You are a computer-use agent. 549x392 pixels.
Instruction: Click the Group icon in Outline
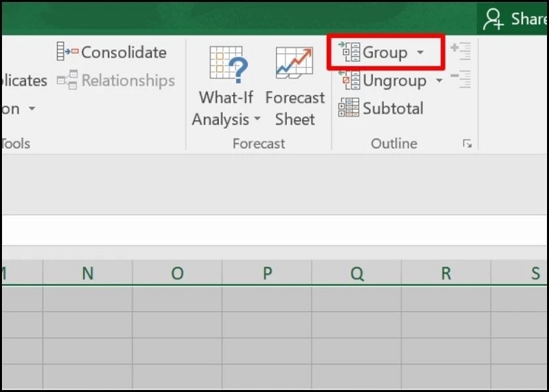coord(349,52)
